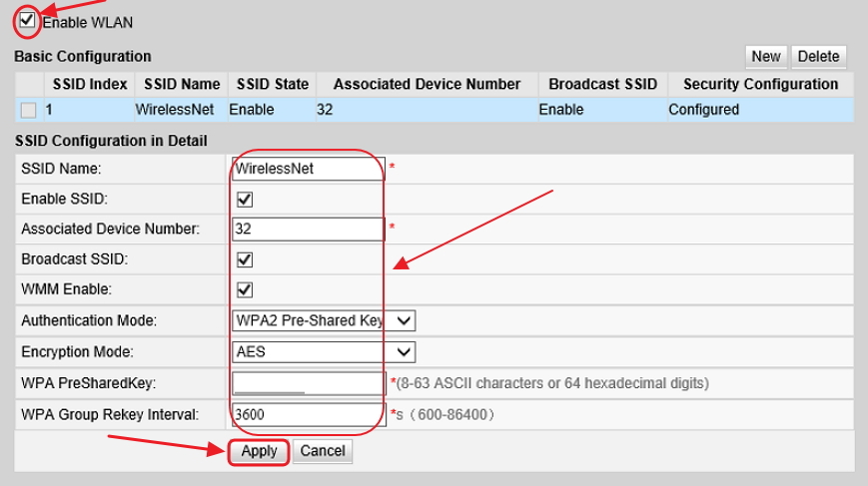This screenshot has height=486, width=868.
Task: Click the Enable WLAN label text
Action: (x=88, y=23)
